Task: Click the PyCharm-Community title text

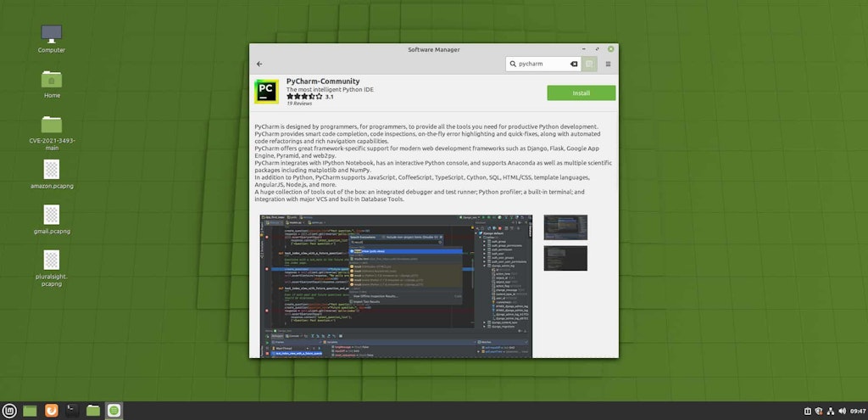Action: [x=323, y=81]
